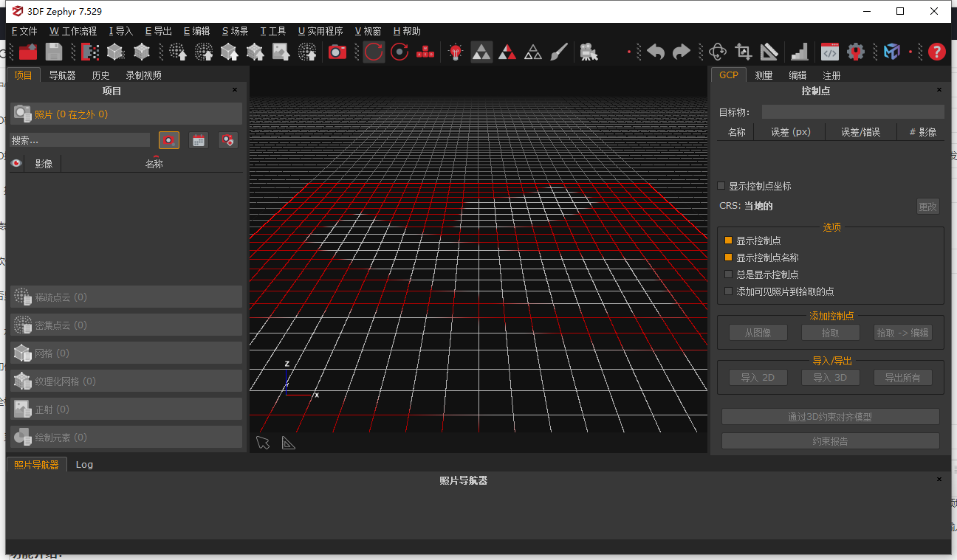Save project using the floppy disk icon
957x560 pixels.
click(x=54, y=52)
